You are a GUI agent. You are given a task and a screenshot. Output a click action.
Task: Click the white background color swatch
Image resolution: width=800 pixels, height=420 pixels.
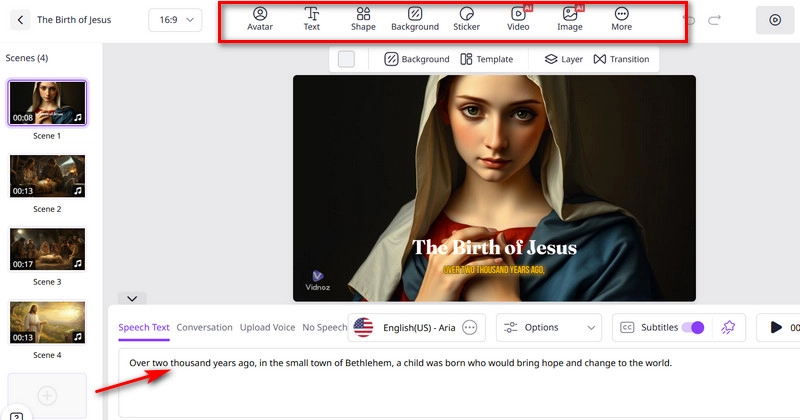click(346, 59)
